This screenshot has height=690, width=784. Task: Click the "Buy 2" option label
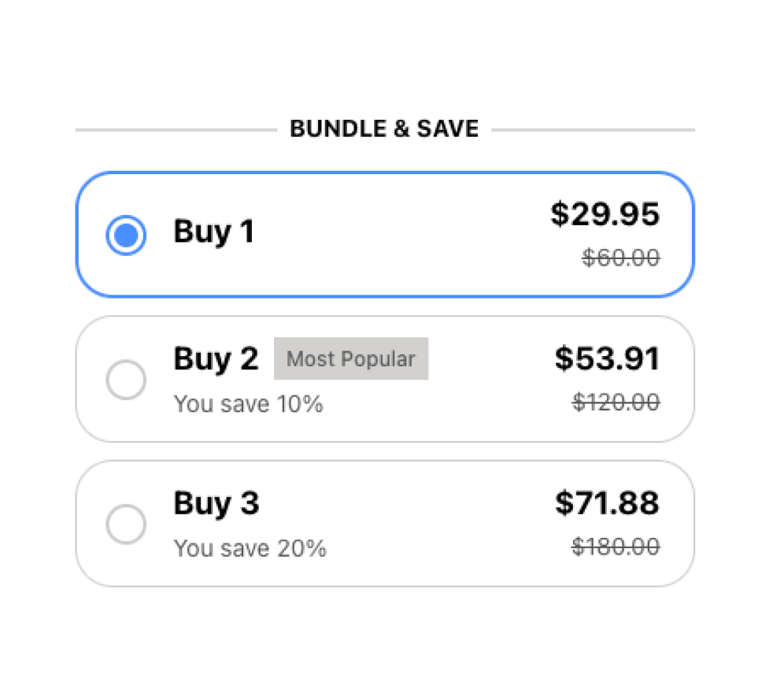(x=216, y=359)
